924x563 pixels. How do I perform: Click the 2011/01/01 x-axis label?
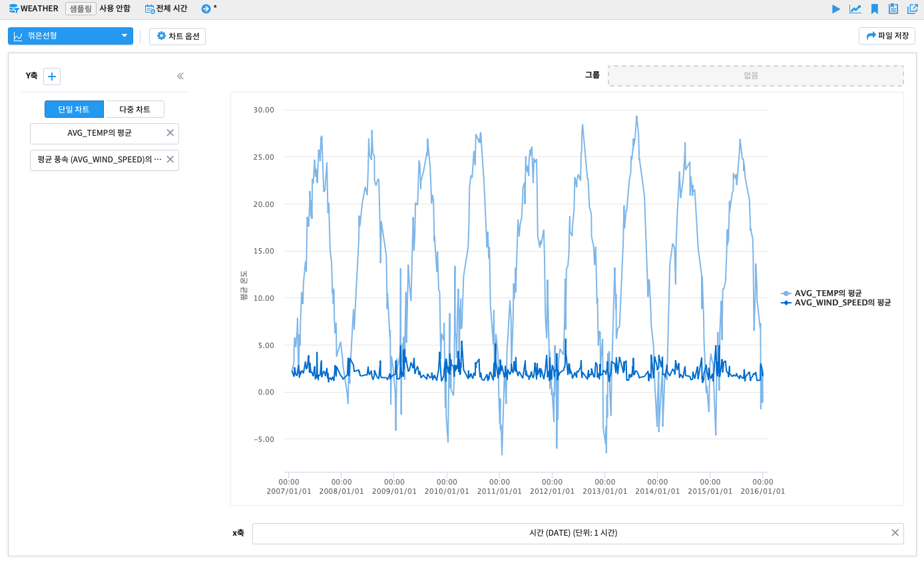pyautogui.click(x=499, y=491)
